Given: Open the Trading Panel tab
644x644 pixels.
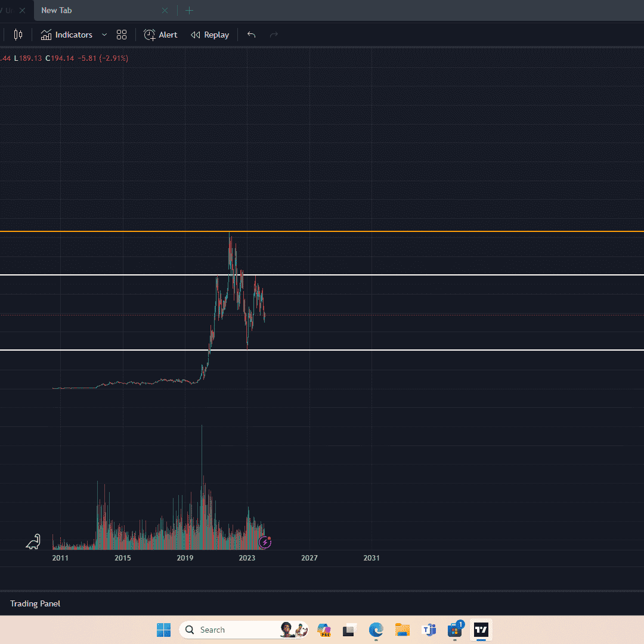Looking at the screenshot, I should pos(35,603).
